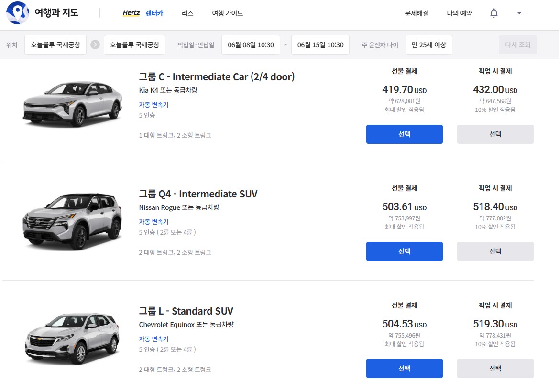Image resolution: width=559 pixels, height=392 pixels.
Task: Click the arrow between location fields
Action: pos(95,45)
